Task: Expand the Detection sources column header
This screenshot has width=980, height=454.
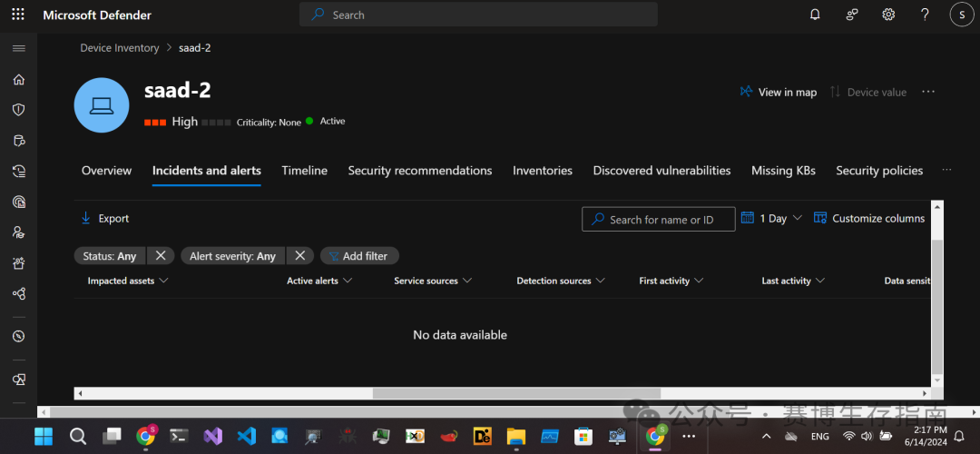Action: click(561, 281)
